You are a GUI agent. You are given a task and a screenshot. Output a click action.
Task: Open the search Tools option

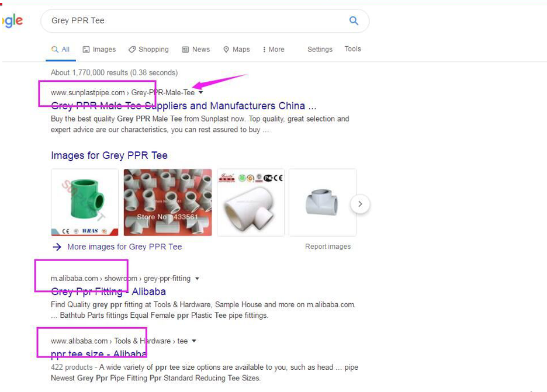coord(353,49)
